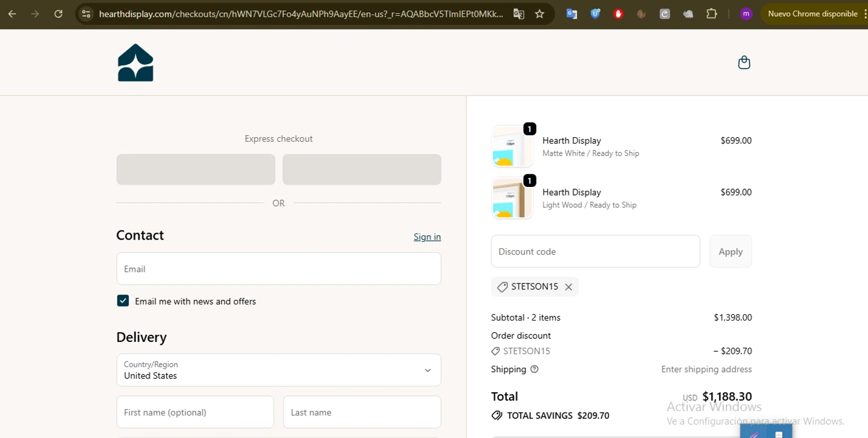Open gray C-shaped extension icon

[x=665, y=14]
